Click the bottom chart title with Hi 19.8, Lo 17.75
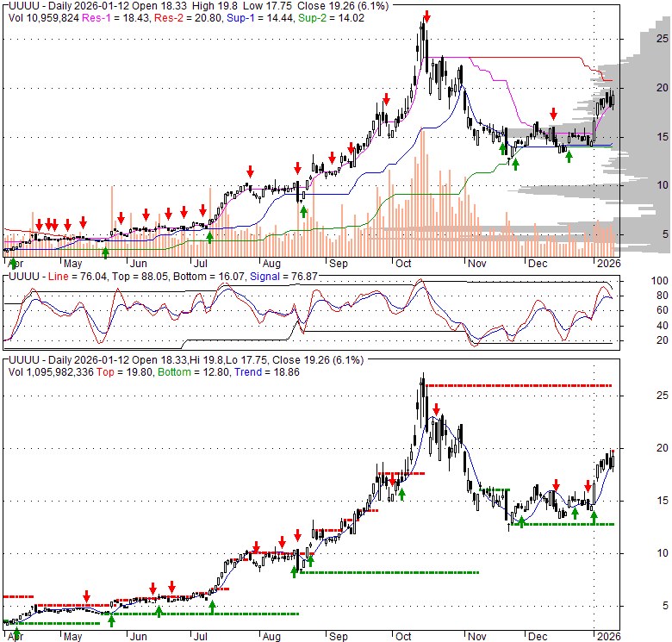Viewport: 672px width, 642px height. pos(185,360)
